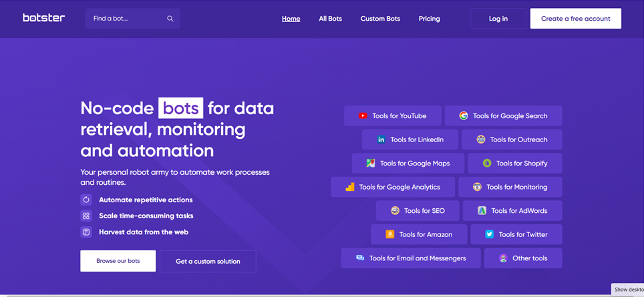
Task: Open Tools for Amazon
Action: coord(419,235)
